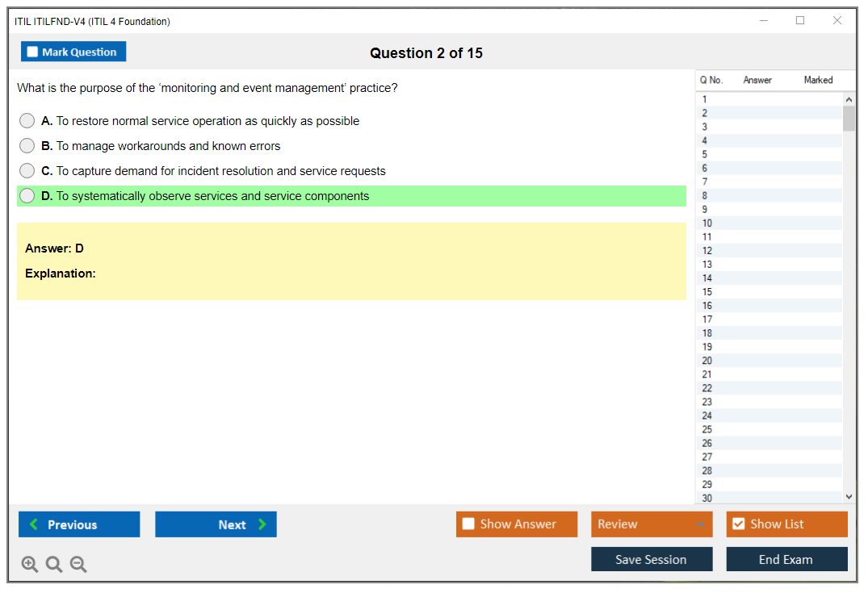
Task: Select option D radio button
Action: coord(27,196)
